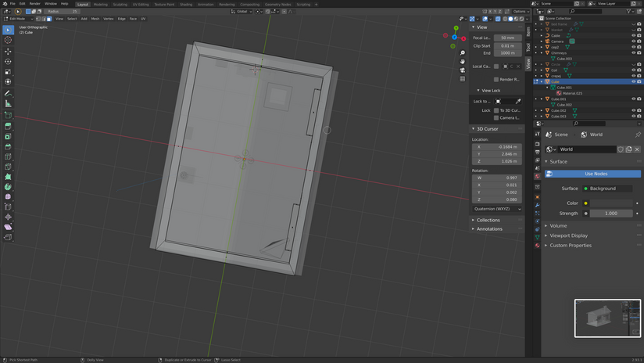The height and width of the screenshot is (363, 644).
Task: Open the Options dropdown in viewport header
Action: coord(521,12)
